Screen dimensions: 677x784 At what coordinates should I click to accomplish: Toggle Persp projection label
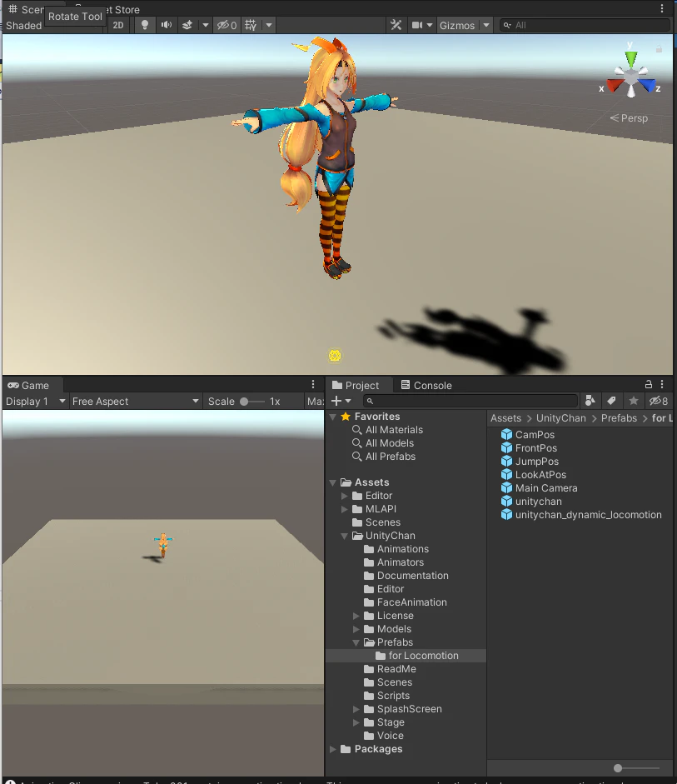point(629,118)
